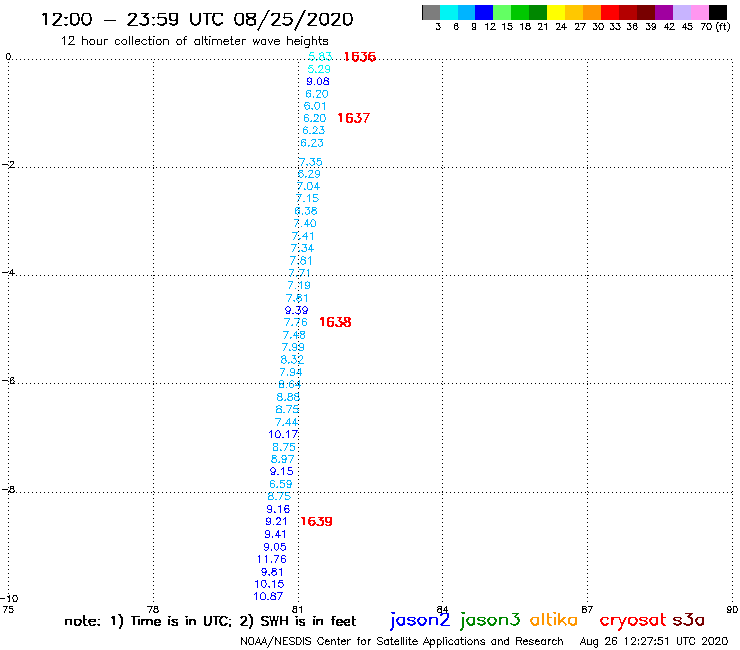
Task: Click the wave height value 9.15
Action: click(x=281, y=471)
